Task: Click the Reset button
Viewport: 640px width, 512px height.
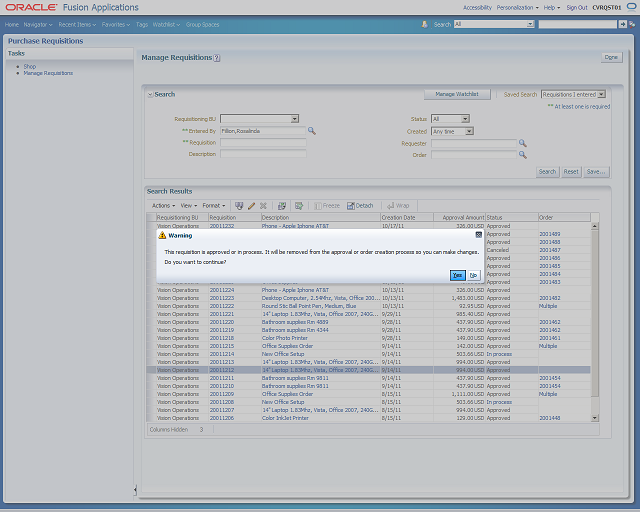Action: 571,172
